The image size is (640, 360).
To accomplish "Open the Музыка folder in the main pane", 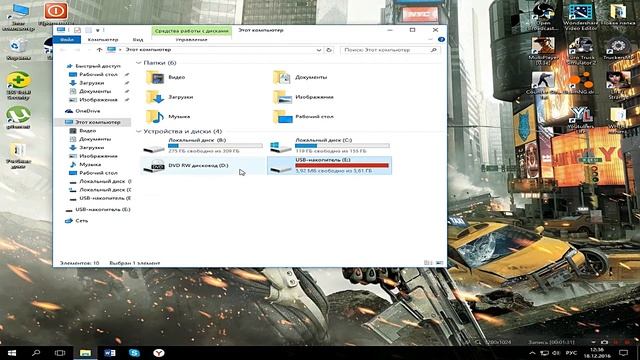I will tap(168, 117).
